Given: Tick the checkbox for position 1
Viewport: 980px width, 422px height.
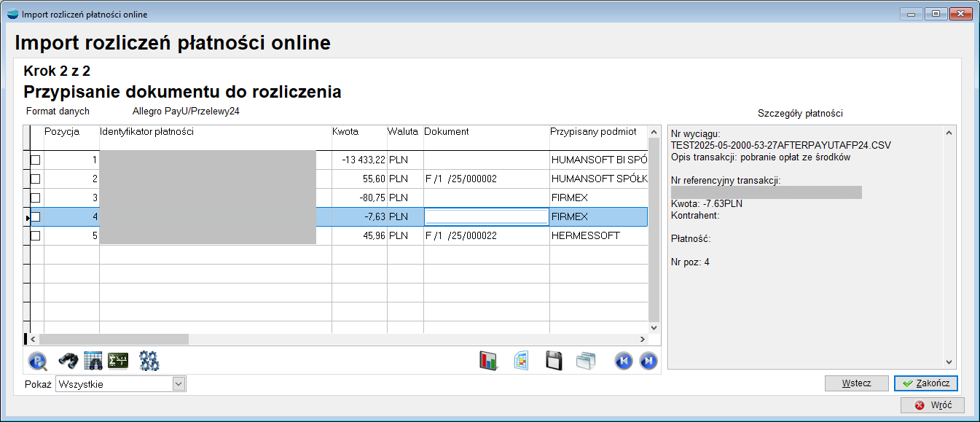Looking at the screenshot, I should click(35, 160).
